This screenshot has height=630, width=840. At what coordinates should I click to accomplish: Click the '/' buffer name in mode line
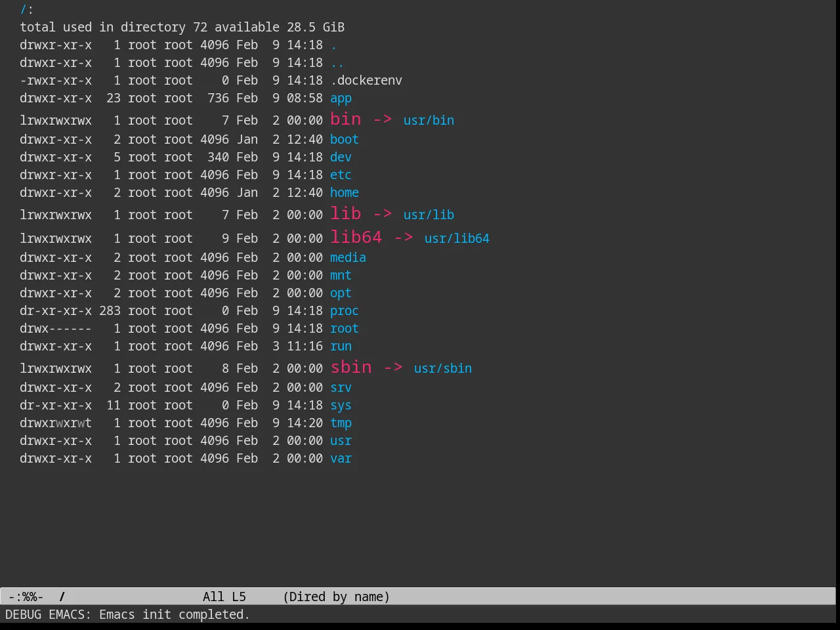coord(62,597)
